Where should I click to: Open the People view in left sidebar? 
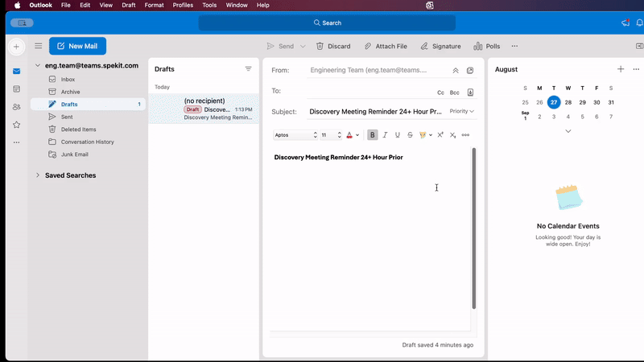(x=16, y=107)
